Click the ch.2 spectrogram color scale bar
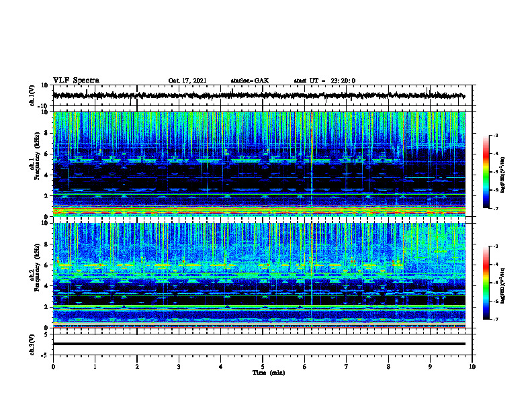532x411 pixels. pos(486,283)
